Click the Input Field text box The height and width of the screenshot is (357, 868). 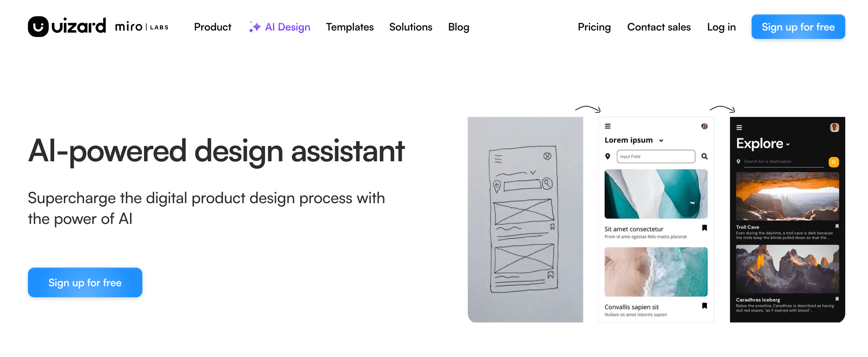tap(656, 156)
